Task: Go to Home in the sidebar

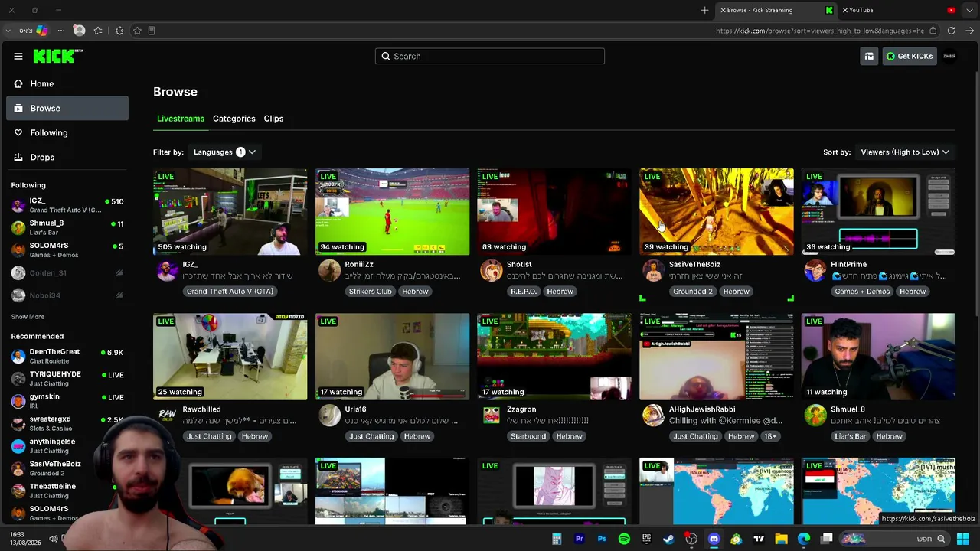Action: [x=67, y=83]
